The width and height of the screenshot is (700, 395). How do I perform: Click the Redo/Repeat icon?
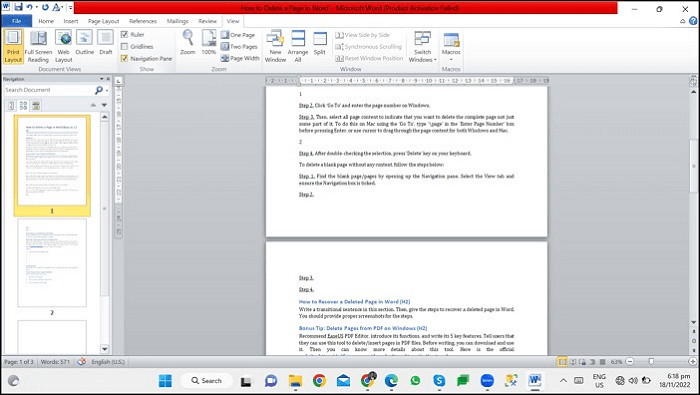pos(45,7)
